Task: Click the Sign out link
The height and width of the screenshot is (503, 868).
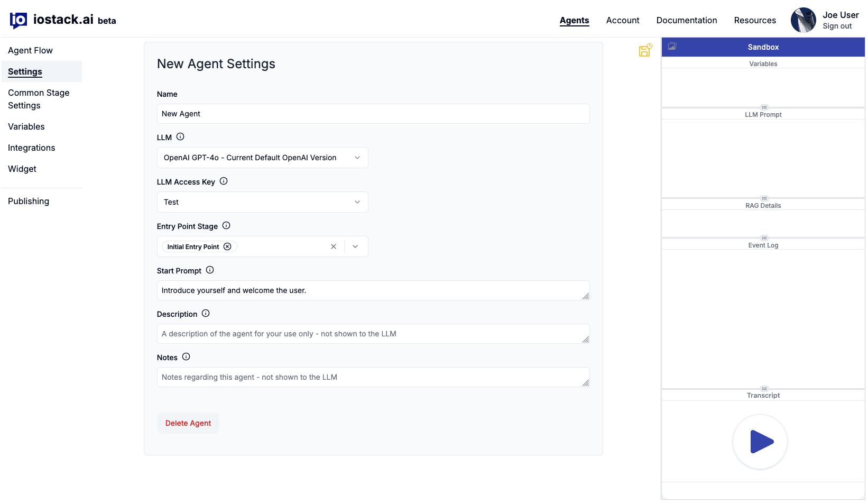Action: pyautogui.click(x=837, y=26)
